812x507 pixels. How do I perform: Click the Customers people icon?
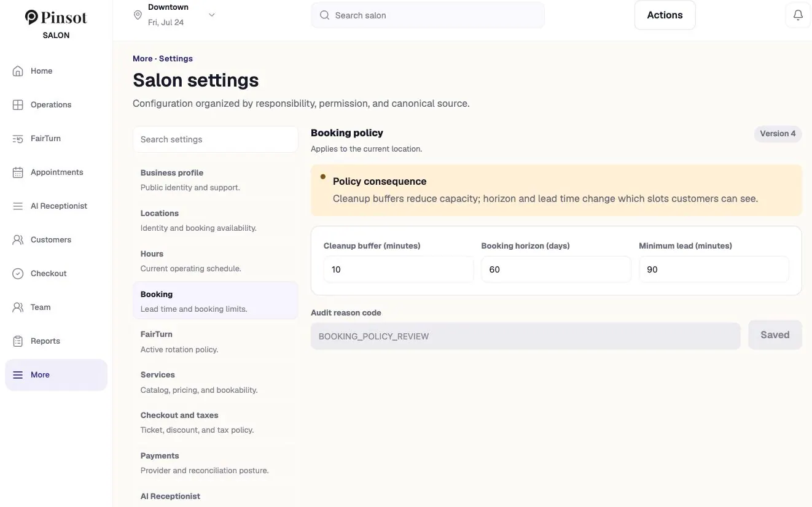coord(18,239)
